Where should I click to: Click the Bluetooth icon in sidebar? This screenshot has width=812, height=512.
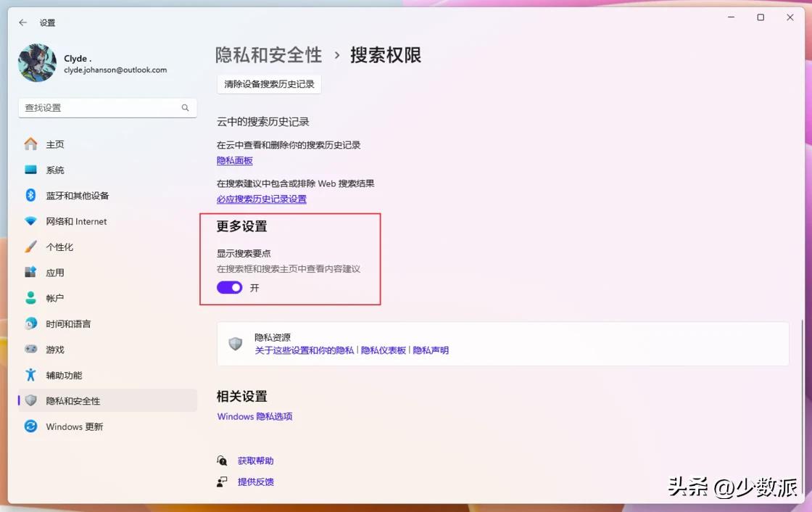pyautogui.click(x=30, y=195)
